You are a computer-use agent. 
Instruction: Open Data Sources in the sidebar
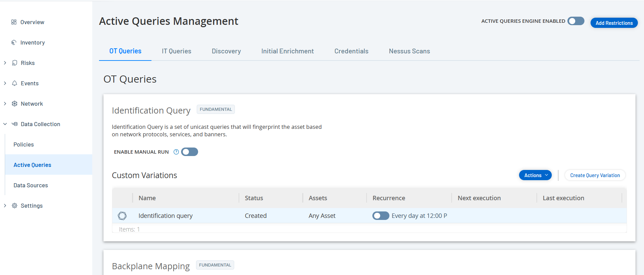[x=31, y=185]
